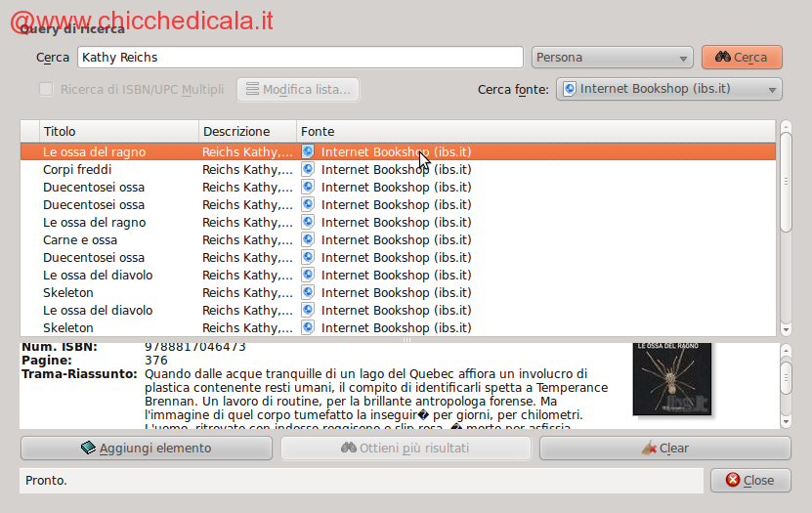
Task: Click the binoculars icon on Cerca button
Action: click(723, 58)
